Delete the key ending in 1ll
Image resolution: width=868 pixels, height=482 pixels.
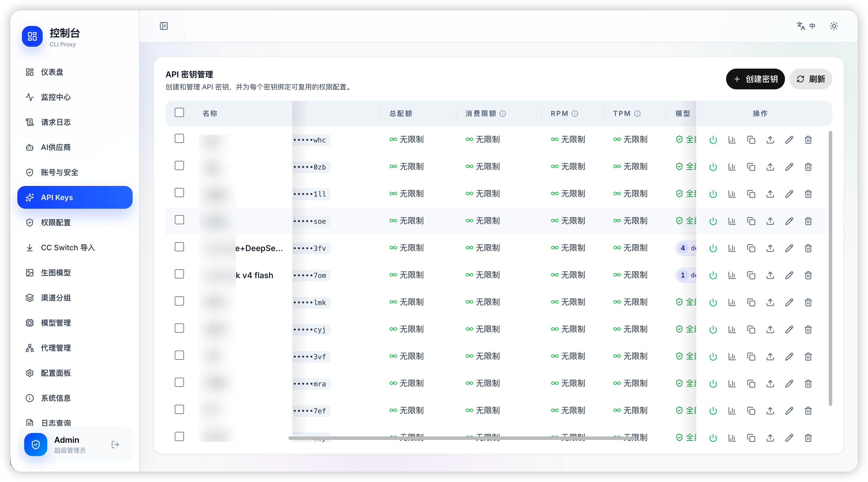tap(808, 194)
